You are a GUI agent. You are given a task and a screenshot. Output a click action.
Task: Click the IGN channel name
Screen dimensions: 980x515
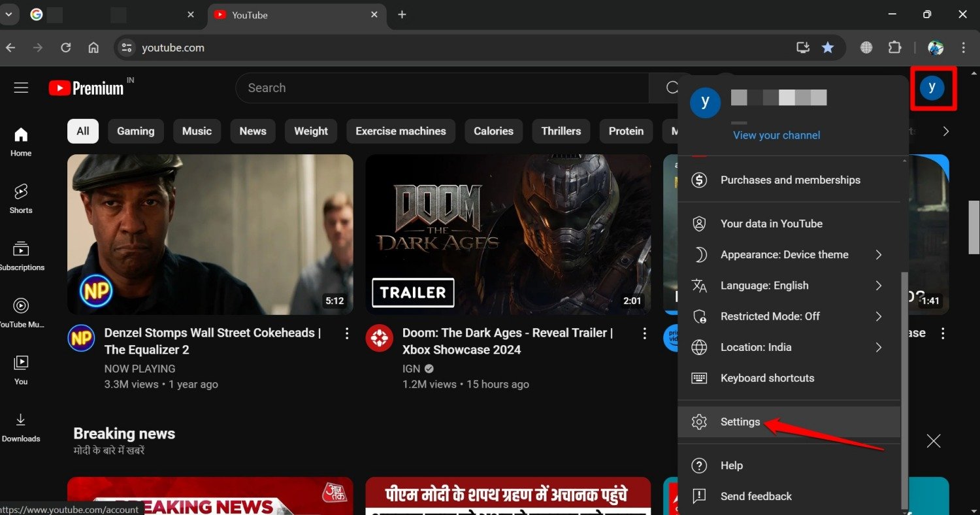412,369
